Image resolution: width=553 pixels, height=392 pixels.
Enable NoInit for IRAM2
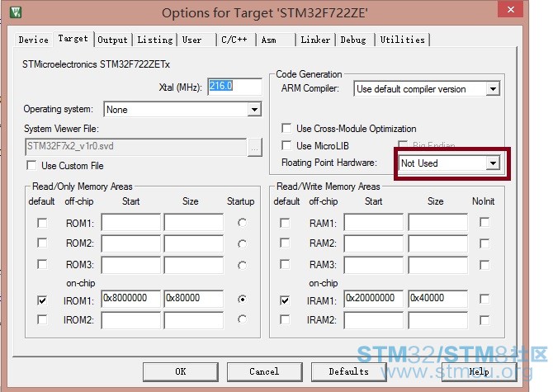[x=484, y=320]
